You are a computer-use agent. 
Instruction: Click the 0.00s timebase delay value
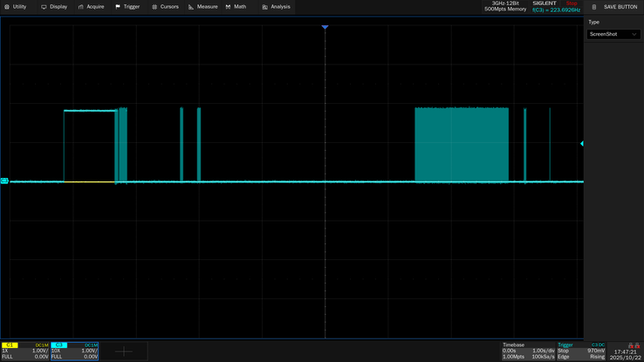(509, 351)
